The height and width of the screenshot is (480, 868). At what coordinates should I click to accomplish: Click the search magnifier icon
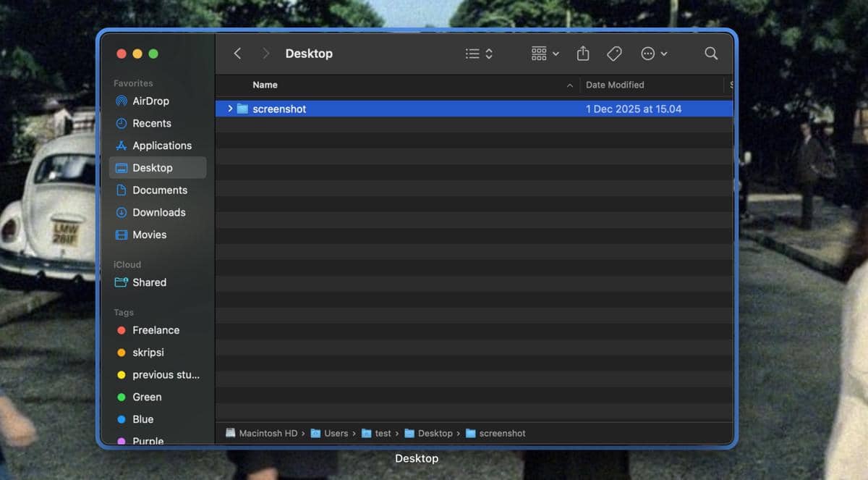coord(711,53)
